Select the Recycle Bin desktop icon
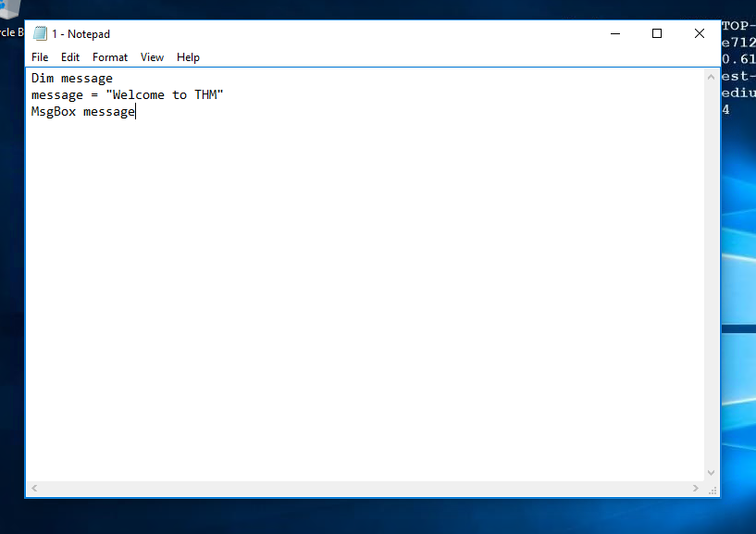This screenshot has width=756, height=534. [x=9, y=23]
